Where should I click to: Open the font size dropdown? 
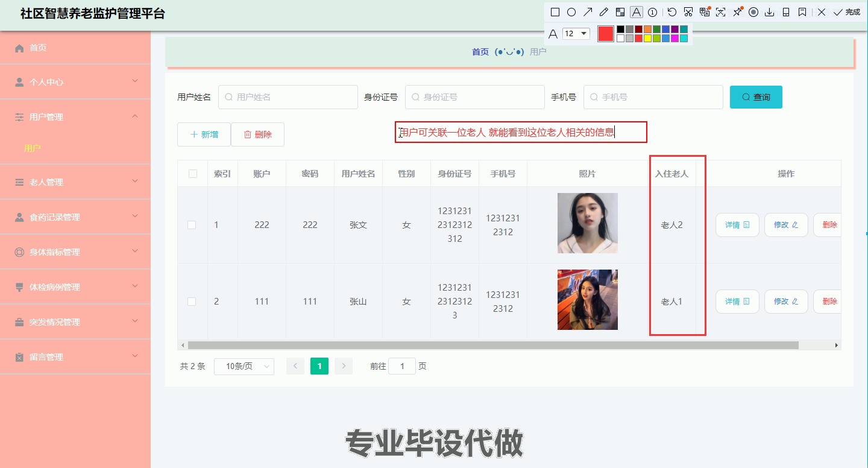577,34
